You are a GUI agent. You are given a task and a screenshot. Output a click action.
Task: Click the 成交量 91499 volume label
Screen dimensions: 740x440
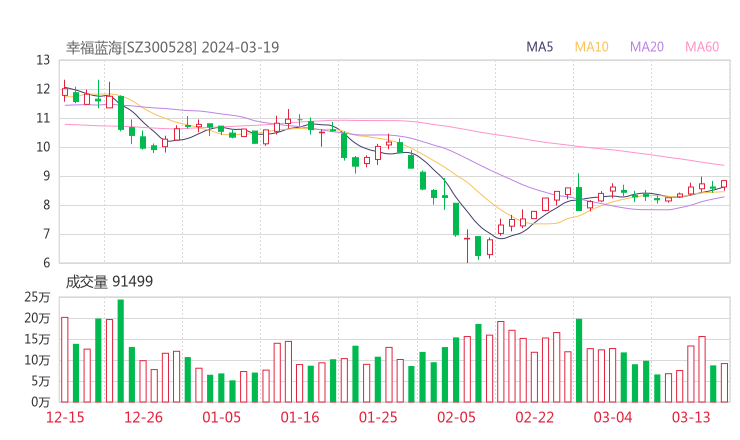pyautogui.click(x=109, y=282)
